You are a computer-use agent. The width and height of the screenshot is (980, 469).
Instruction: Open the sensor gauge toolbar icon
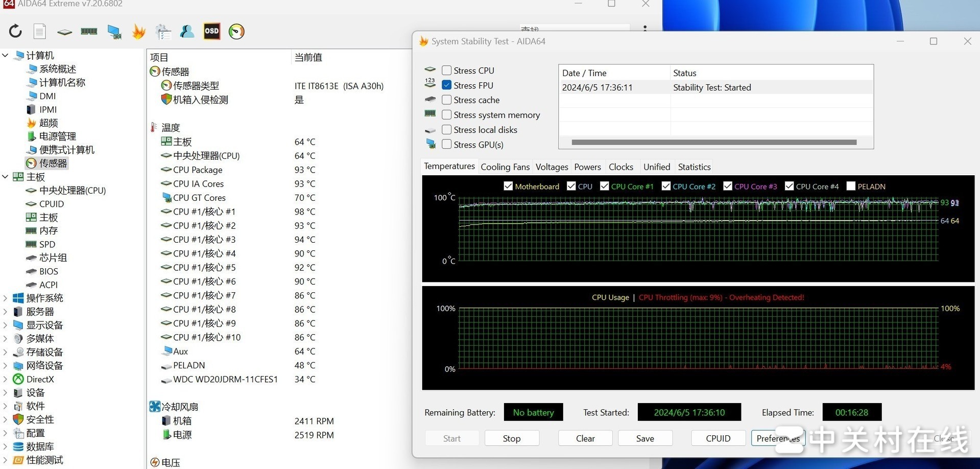[236, 32]
